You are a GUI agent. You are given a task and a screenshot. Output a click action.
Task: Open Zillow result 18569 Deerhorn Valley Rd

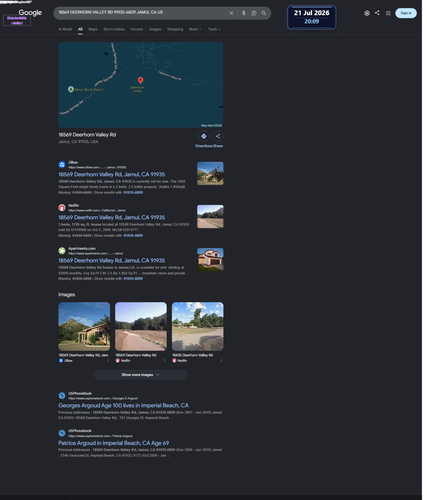[x=112, y=174]
